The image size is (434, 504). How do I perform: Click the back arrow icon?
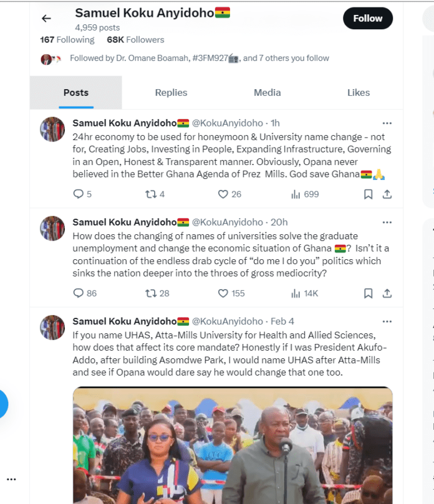[46, 19]
